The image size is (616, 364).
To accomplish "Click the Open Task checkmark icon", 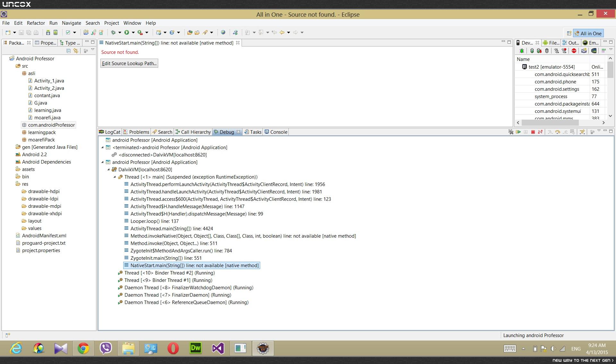I will [x=68, y=32].
